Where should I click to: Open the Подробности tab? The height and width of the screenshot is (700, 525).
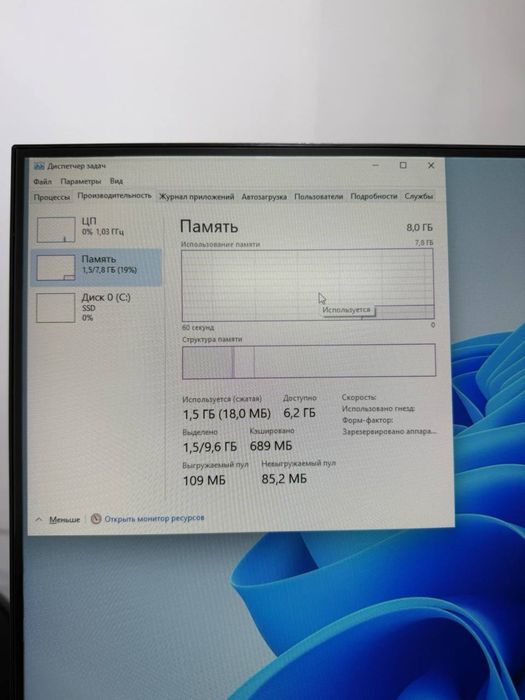[x=374, y=196]
